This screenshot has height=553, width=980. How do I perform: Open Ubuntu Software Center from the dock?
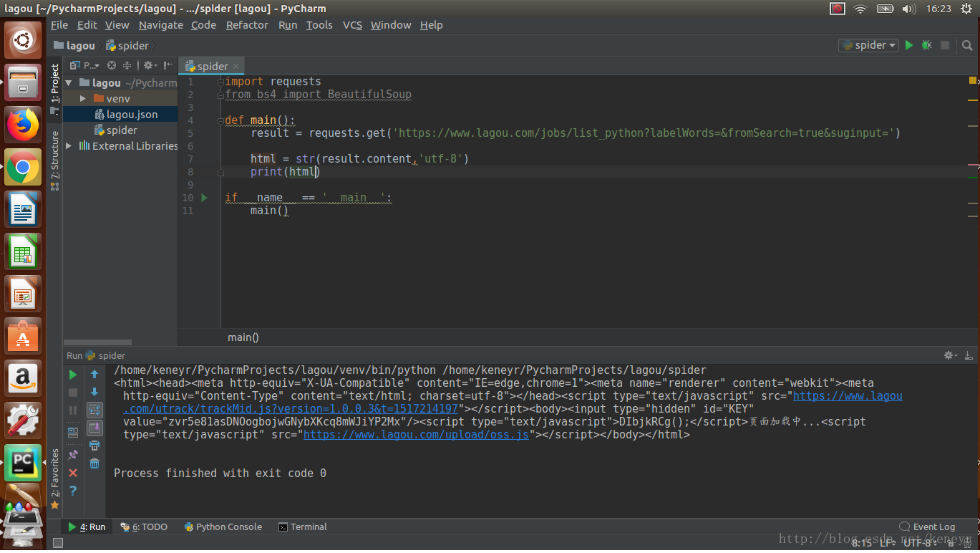tap(23, 335)
